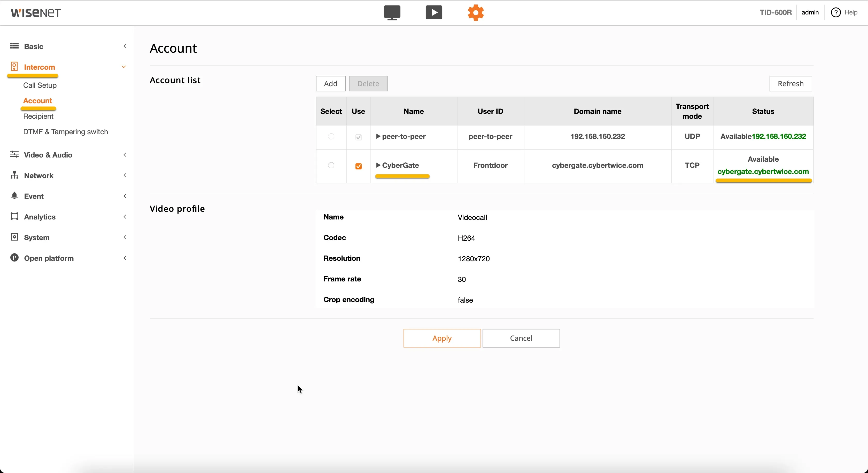The image size is (868, 473).
Task: Click the Help question mark icon
Action: point(836,12)
